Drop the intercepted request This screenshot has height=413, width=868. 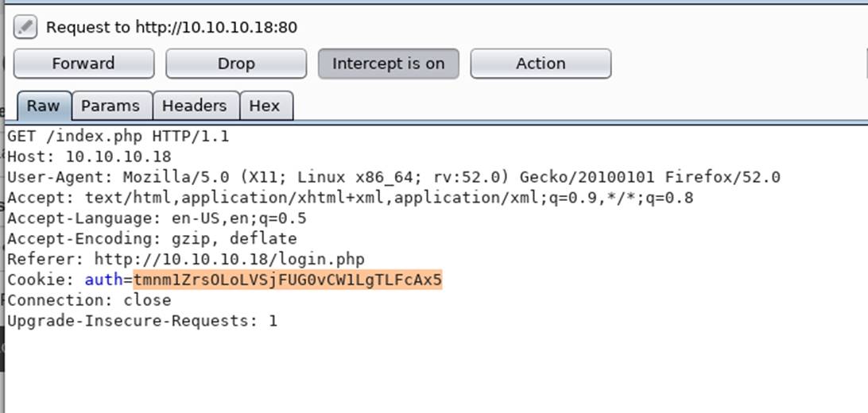(236, 64)
